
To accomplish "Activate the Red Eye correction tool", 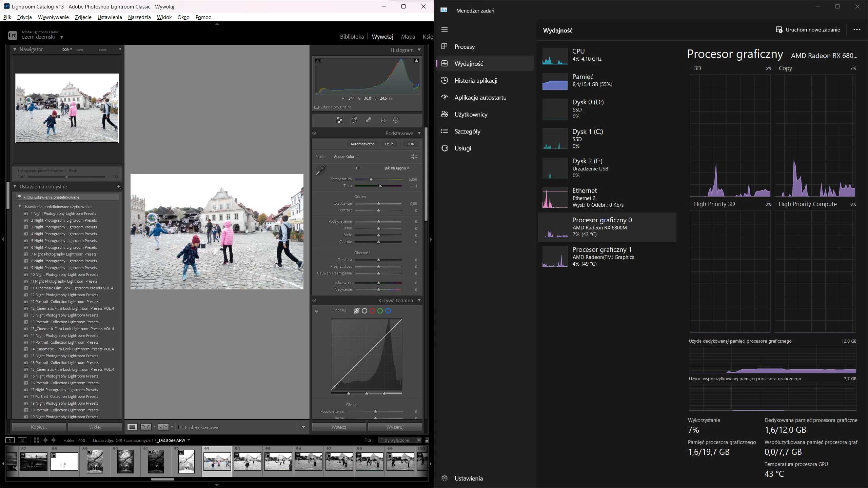I will [x=383, y=120].
